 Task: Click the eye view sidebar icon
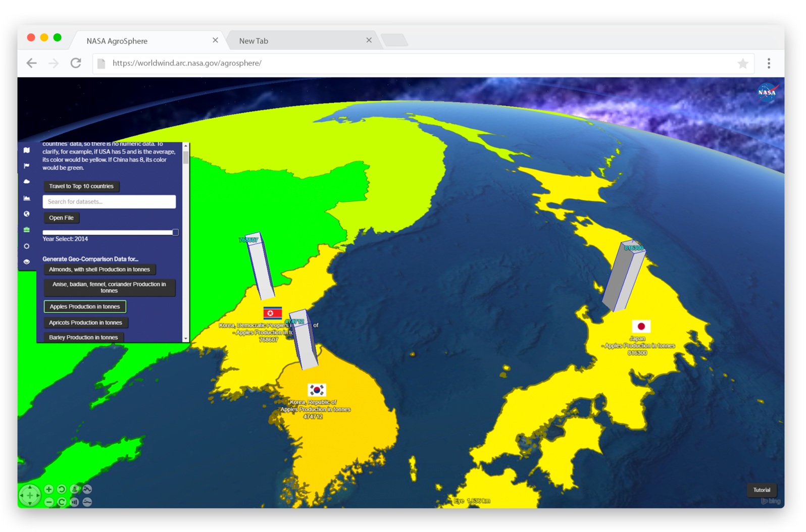(x=27, y=261)
